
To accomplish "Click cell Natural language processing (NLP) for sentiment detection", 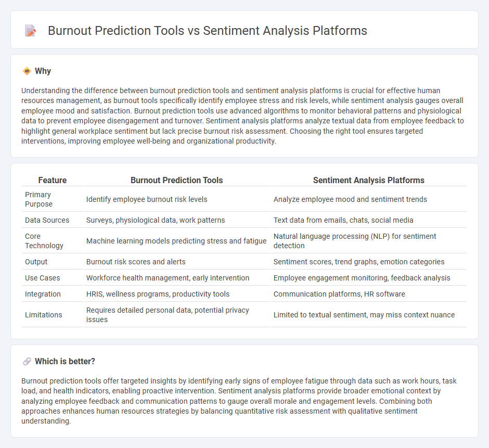I will (x=369, y=241).
